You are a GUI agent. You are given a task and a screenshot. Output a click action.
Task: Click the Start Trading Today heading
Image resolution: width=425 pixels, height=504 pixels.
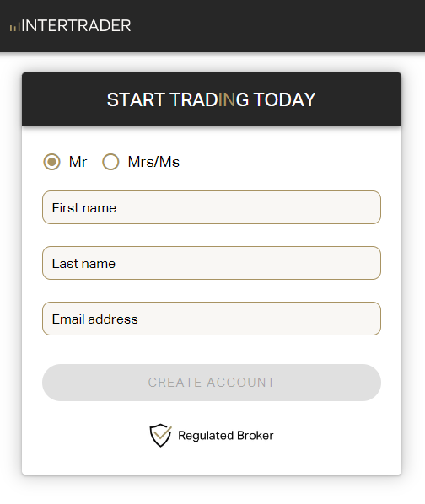[x=211, y=99]
